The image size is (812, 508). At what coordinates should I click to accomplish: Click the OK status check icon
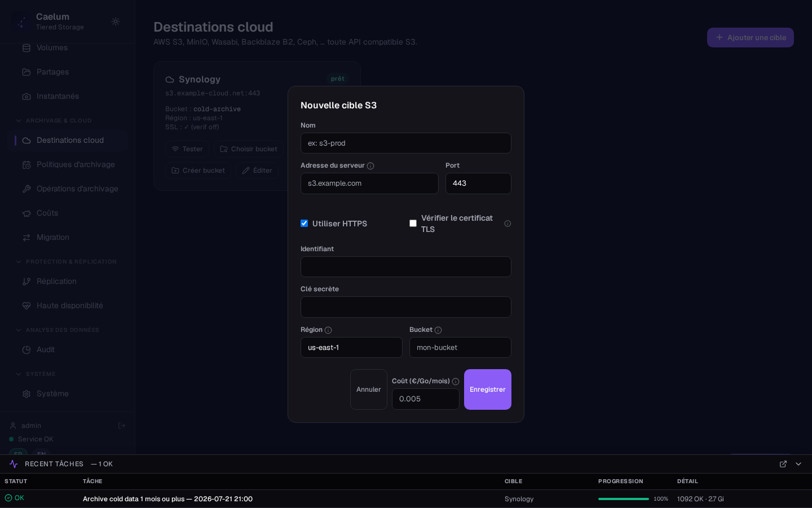coord(8,498)
